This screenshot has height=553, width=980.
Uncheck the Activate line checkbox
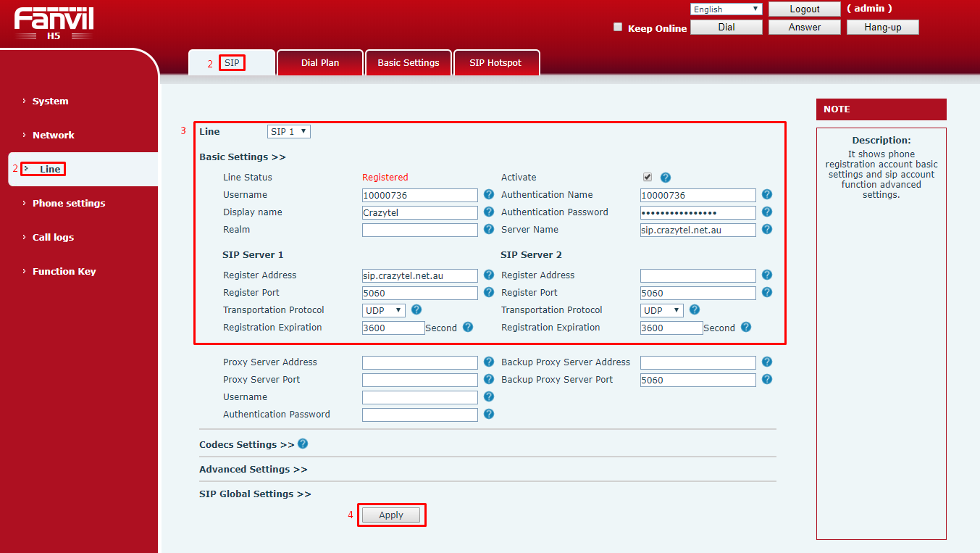(648, 178)
